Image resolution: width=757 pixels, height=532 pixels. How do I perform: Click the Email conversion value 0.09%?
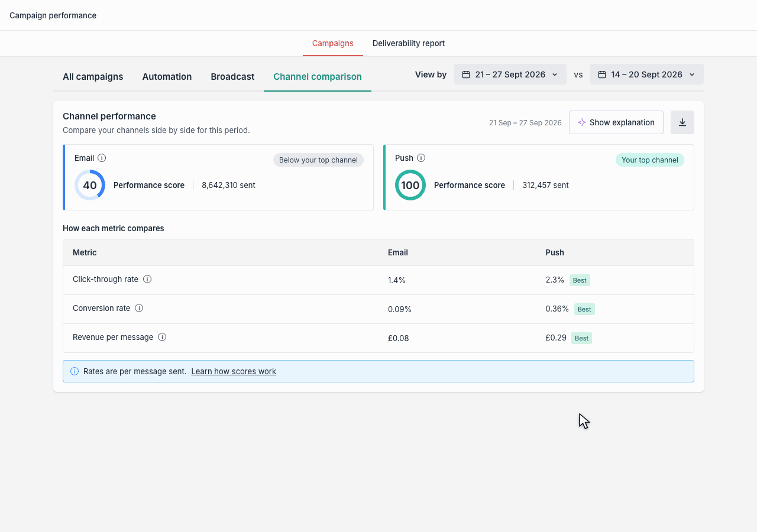[400, 309]
